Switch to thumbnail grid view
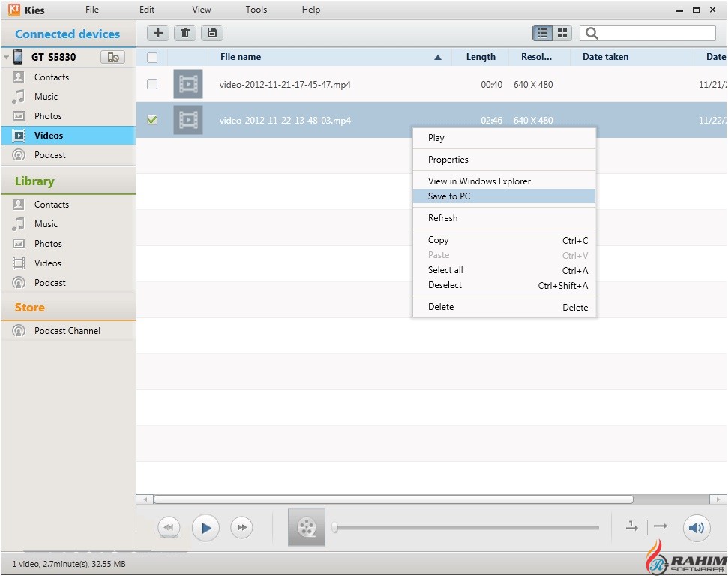728x576 pixels. [562, 33]
